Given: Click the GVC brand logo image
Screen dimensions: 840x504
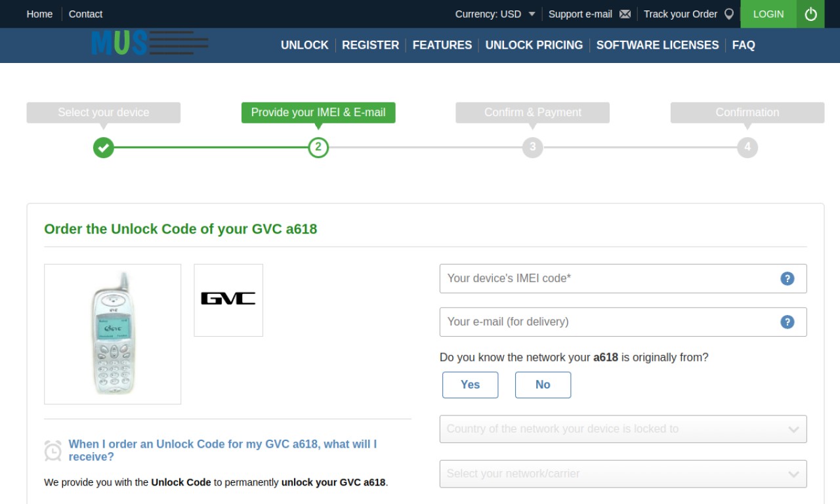Looking at the screenshot, I should tap(228, 300).
